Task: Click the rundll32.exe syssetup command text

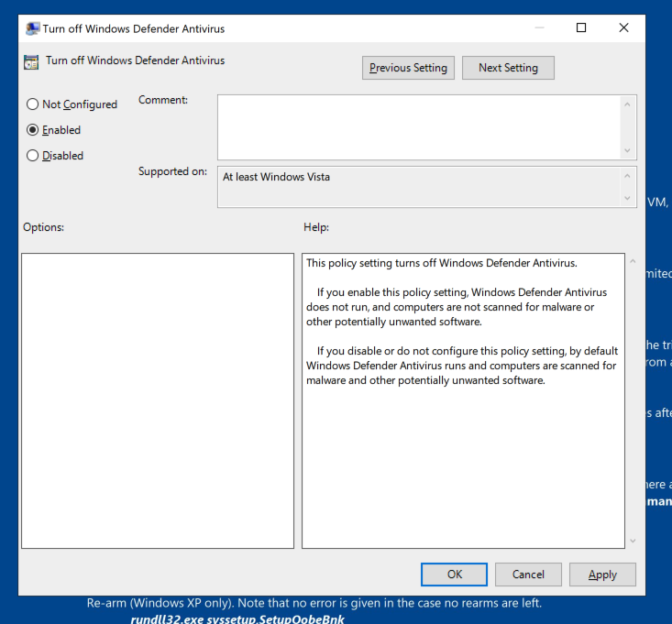Action: (237, 619)
